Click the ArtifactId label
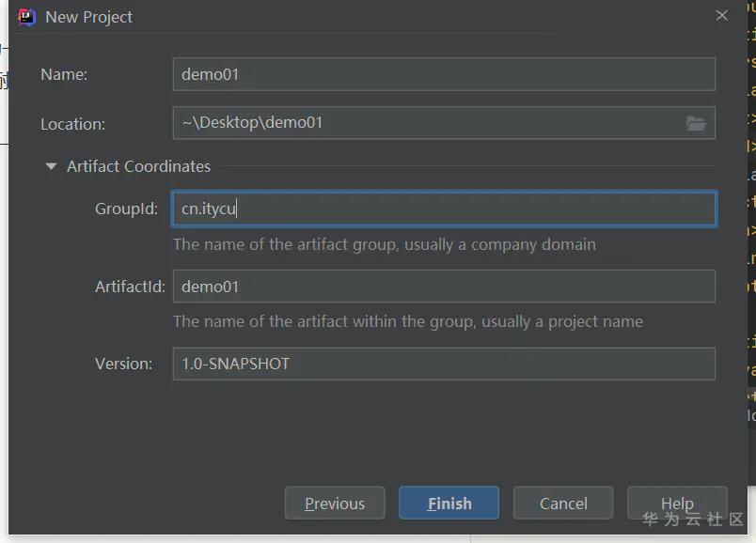This screenshot has width=756, height=543. (130, 287)
